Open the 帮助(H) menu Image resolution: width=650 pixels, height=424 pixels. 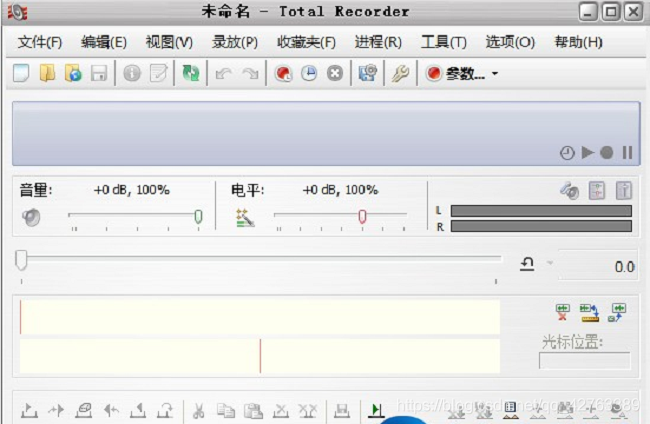[578, 42]
